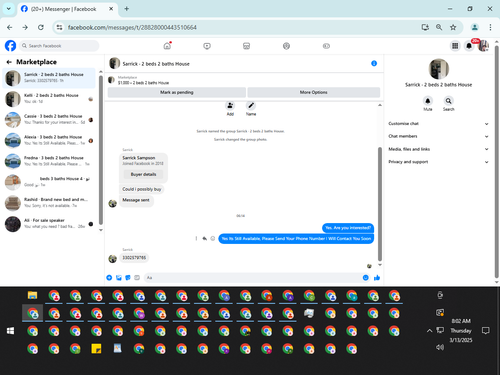Open Cassie 3 beds 2 baths House chat
500x375 pixels.
49,119
